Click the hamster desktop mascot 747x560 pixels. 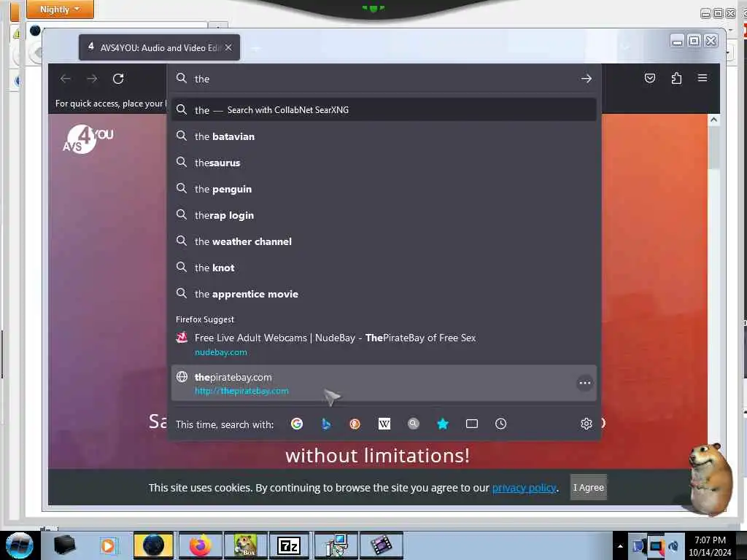(x=709, y=479)
